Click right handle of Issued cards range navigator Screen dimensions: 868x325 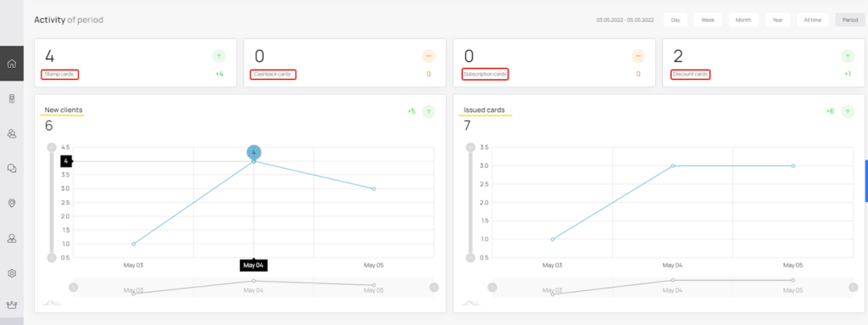coord(853,288)
